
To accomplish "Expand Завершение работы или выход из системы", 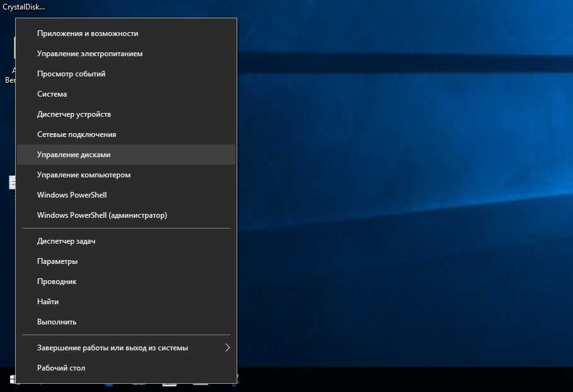I will click(112, 348).
